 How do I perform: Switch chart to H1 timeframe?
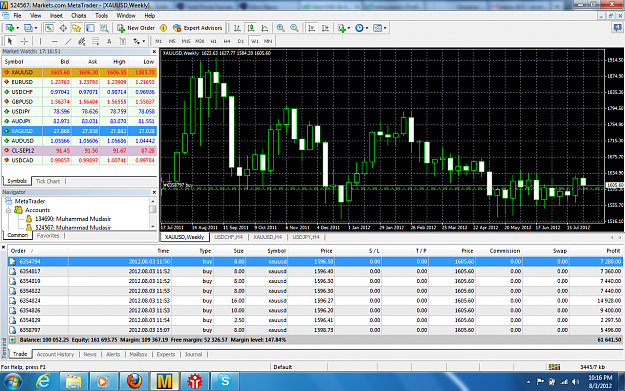pos(214,41)
